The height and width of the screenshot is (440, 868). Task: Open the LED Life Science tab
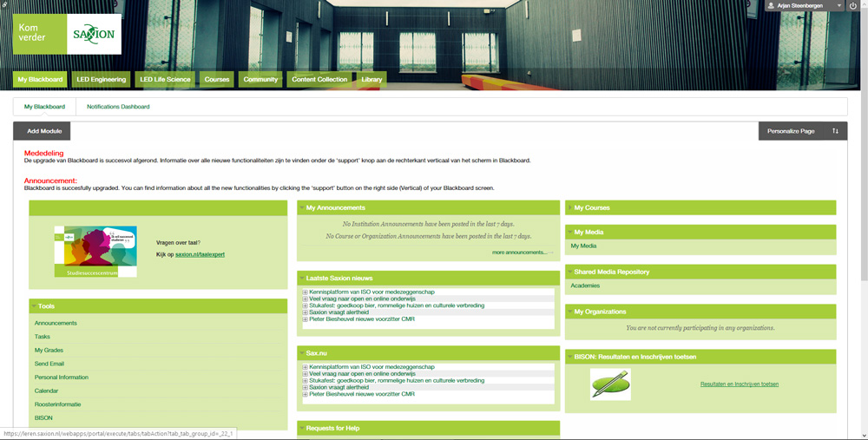(165, 79)
